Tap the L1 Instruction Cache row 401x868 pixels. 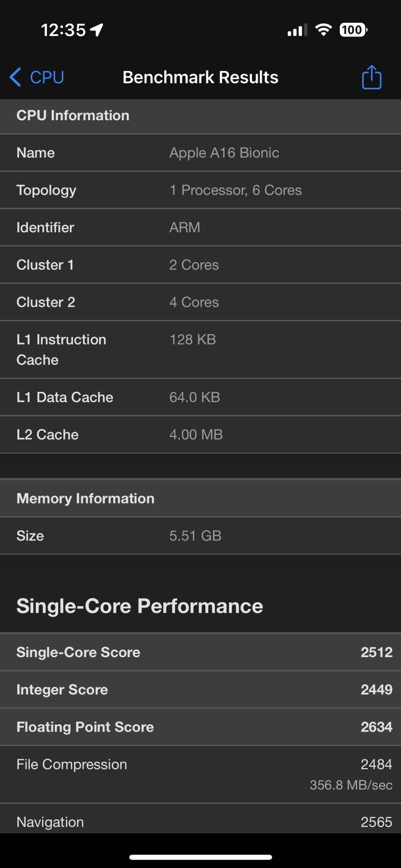tap(200, 349)
